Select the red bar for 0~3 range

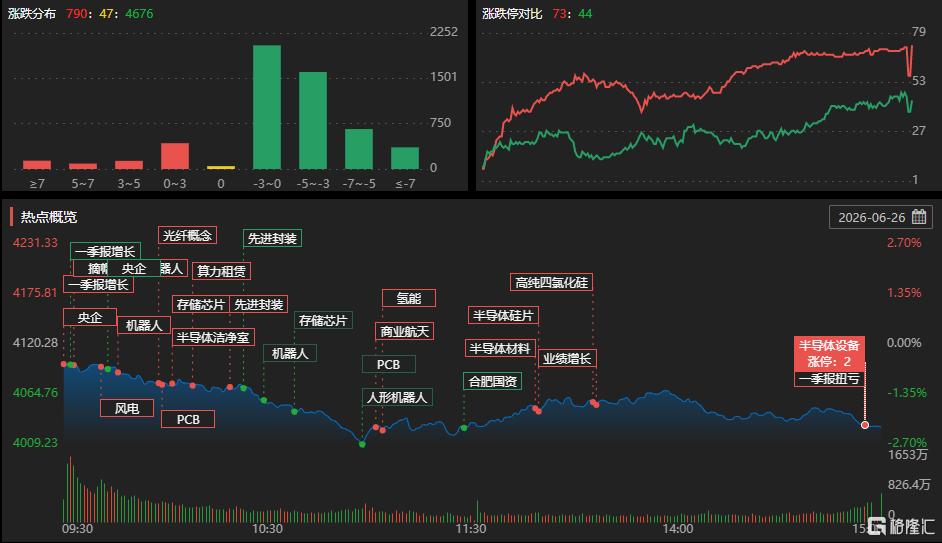click(175, 156)
